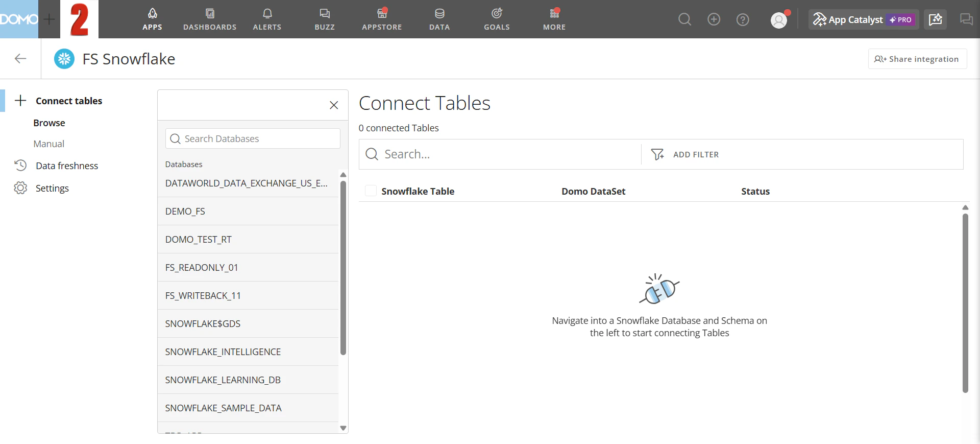Expand the More menu

pos(554,19)
